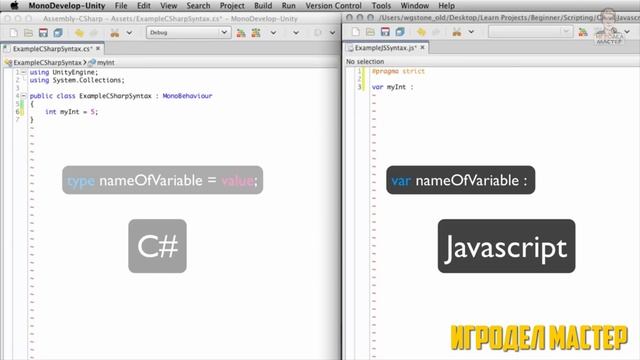Click Build icon in right JS window toolbar

coord(583,32)
